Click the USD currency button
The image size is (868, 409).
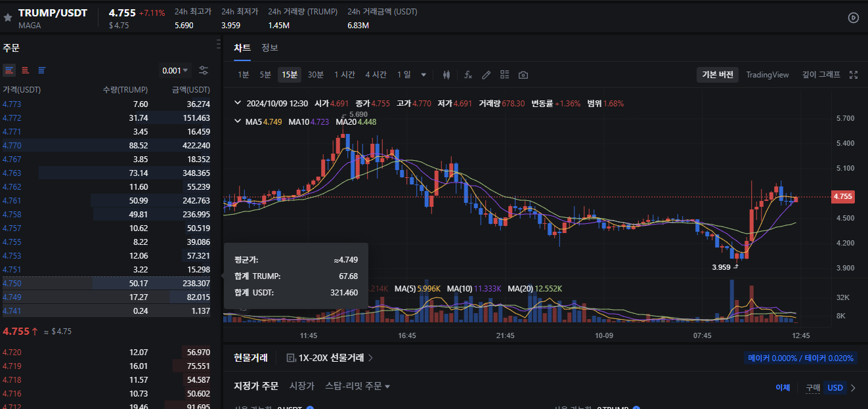point(835,387)
